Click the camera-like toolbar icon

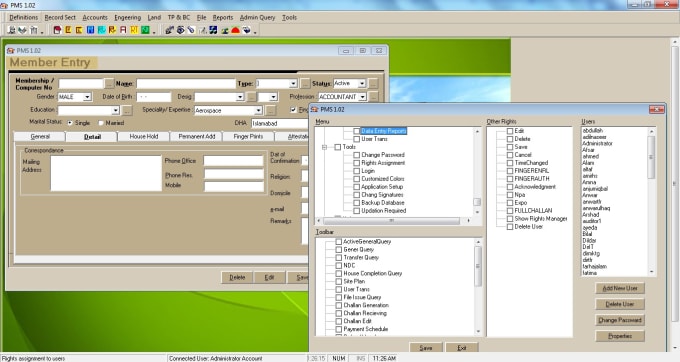click(x=180, y=30)
